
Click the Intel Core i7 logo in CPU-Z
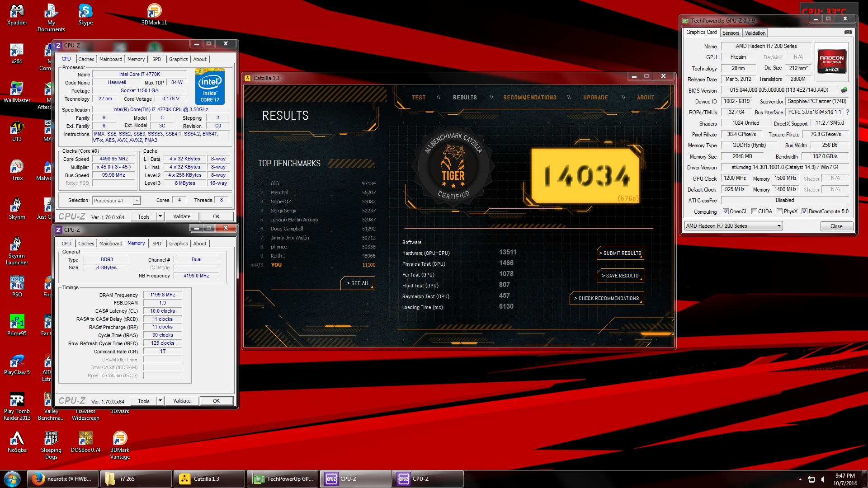tap(210, 86)
